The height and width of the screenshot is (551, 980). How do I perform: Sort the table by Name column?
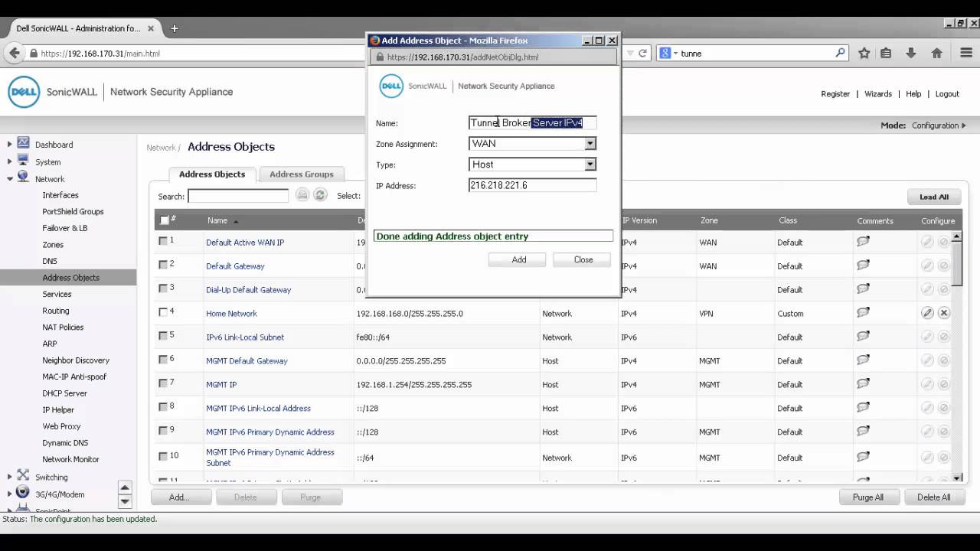(x=217, y=220)
